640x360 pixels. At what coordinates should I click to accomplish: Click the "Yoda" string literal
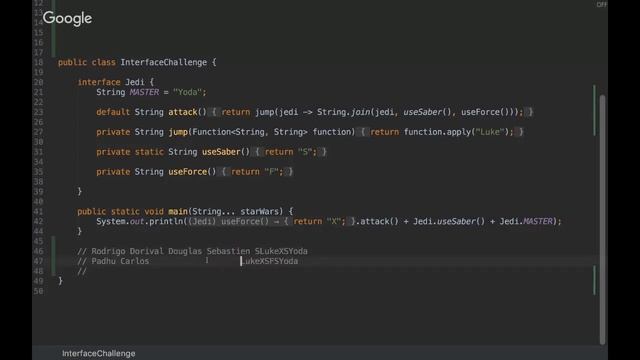click(187, 92)
